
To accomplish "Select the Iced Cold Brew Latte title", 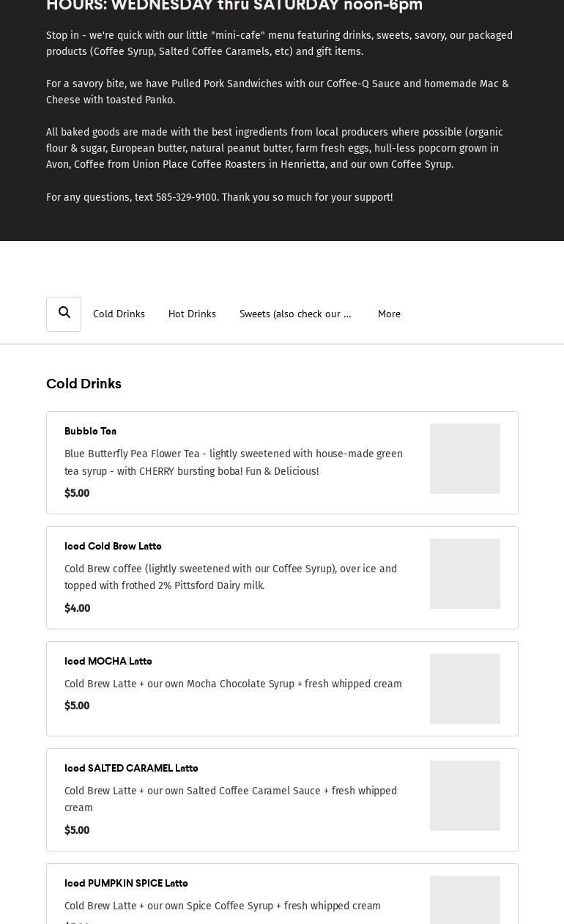I will pyautogui.click(x=113, y=546).
